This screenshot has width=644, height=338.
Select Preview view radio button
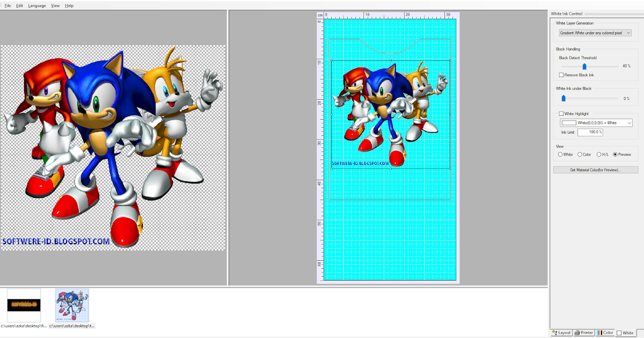click(x=616, y=155)
